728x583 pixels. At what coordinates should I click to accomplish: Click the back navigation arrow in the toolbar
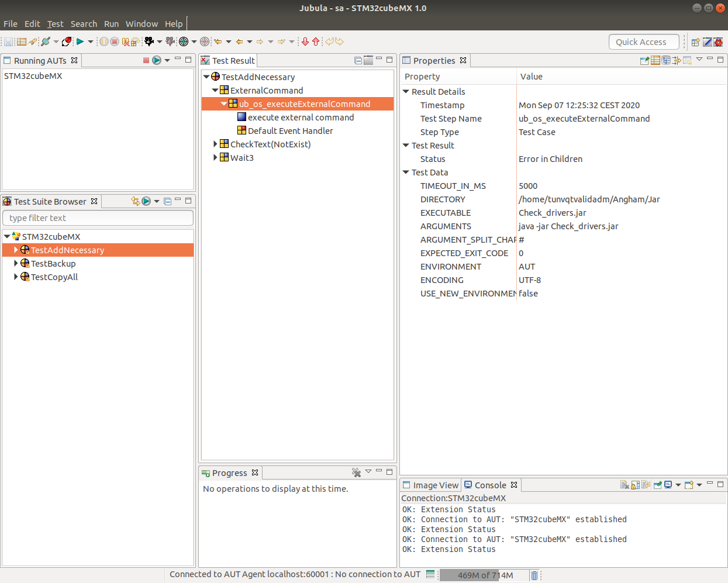(x=239, y=42)
